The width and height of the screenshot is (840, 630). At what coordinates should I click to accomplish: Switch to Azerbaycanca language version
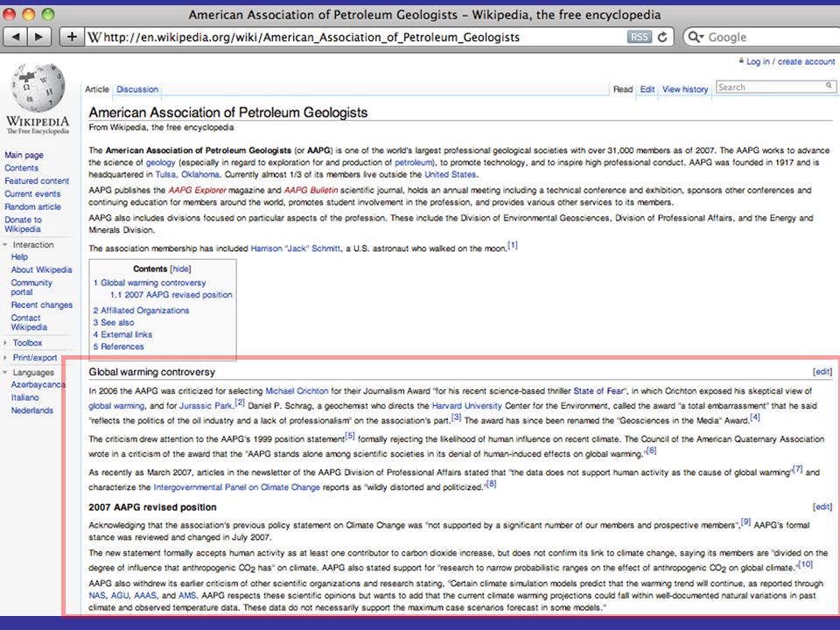click(38, 385)
